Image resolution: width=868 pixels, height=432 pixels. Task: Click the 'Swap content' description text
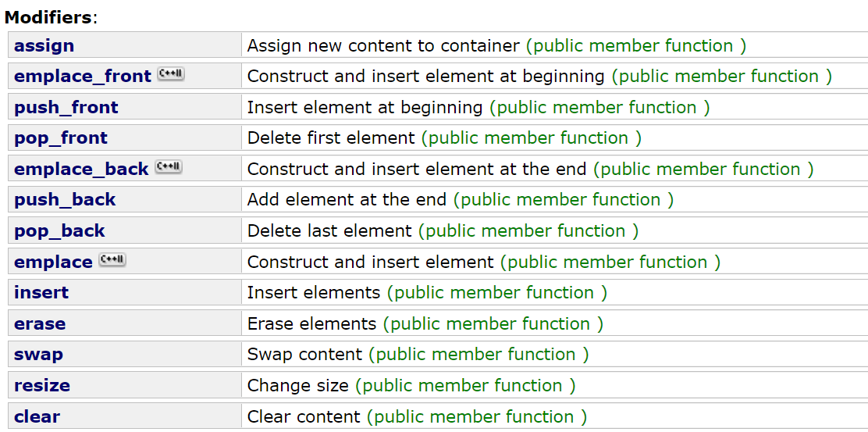pyautogui.click(x=304, y=355)
